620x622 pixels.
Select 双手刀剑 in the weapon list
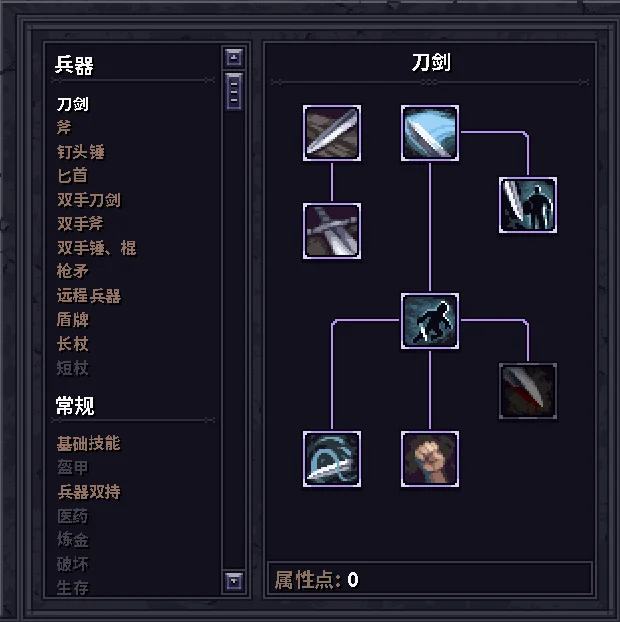(88, 200)
